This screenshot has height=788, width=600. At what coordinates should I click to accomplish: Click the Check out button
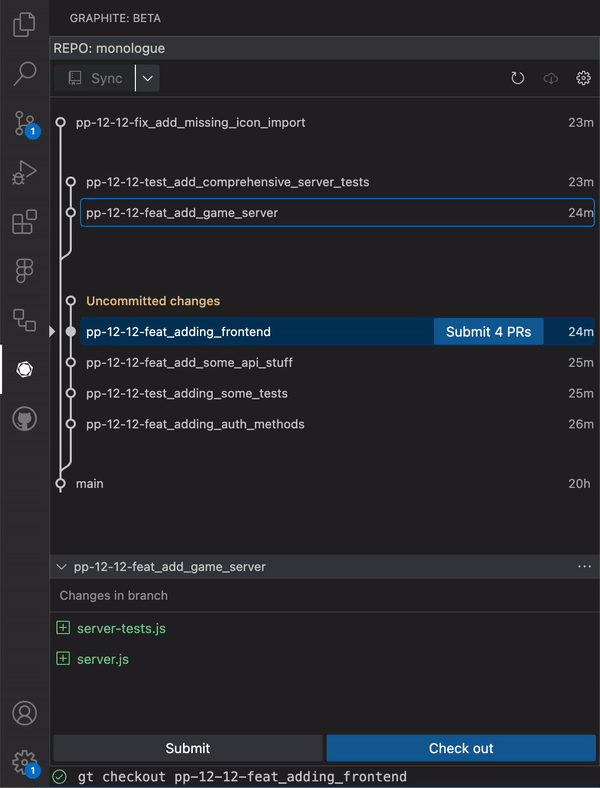tap(461, 748)
